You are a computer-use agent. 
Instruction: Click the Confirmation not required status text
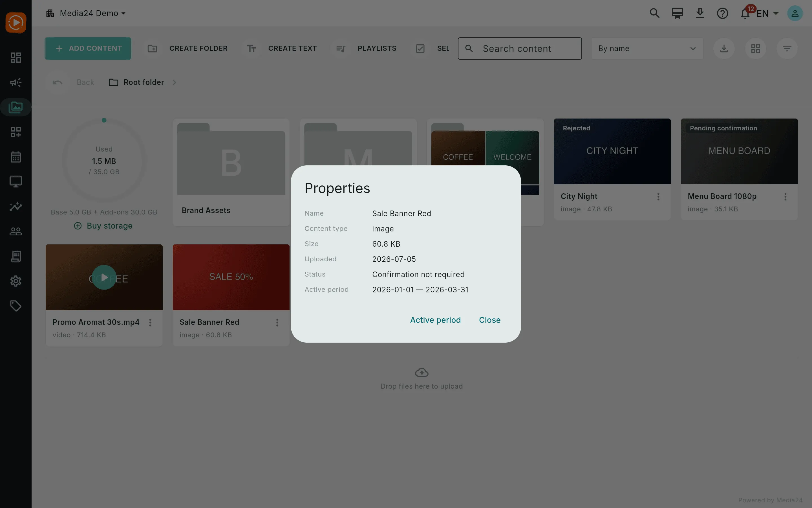click(x=418, y=275)
